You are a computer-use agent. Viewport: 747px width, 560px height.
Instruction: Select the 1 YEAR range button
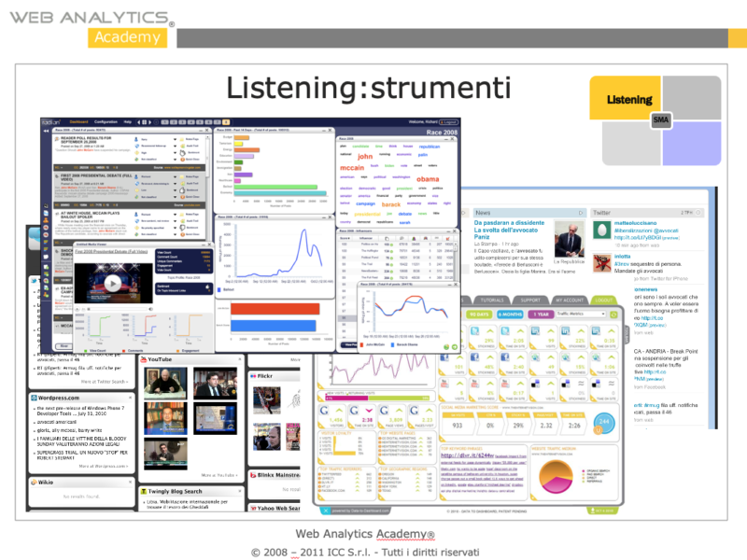(541, 315)
